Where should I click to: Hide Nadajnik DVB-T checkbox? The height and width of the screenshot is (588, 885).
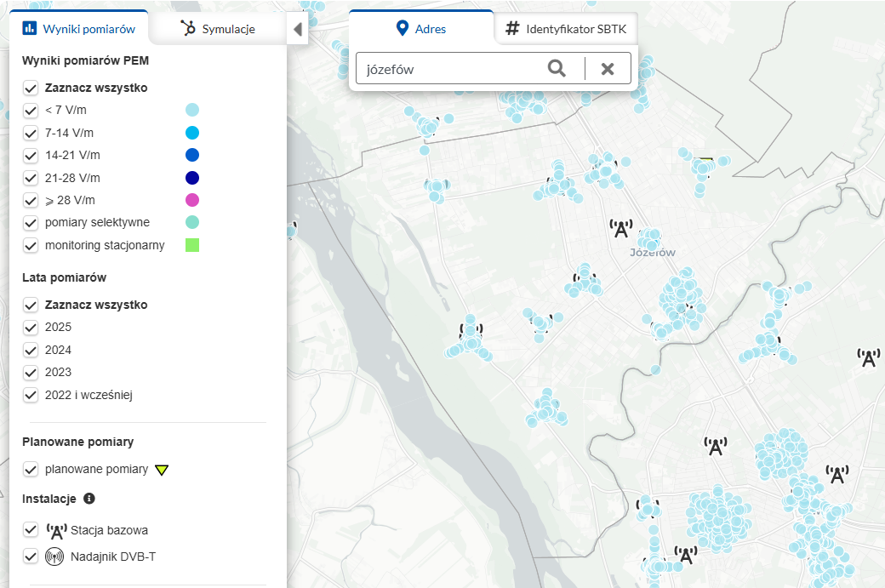click(x=31, y=557)
